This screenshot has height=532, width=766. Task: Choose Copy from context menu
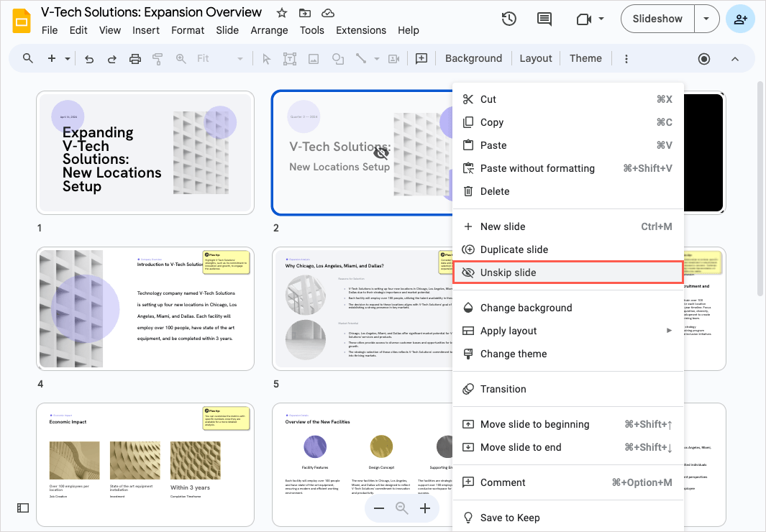(567, 122)
